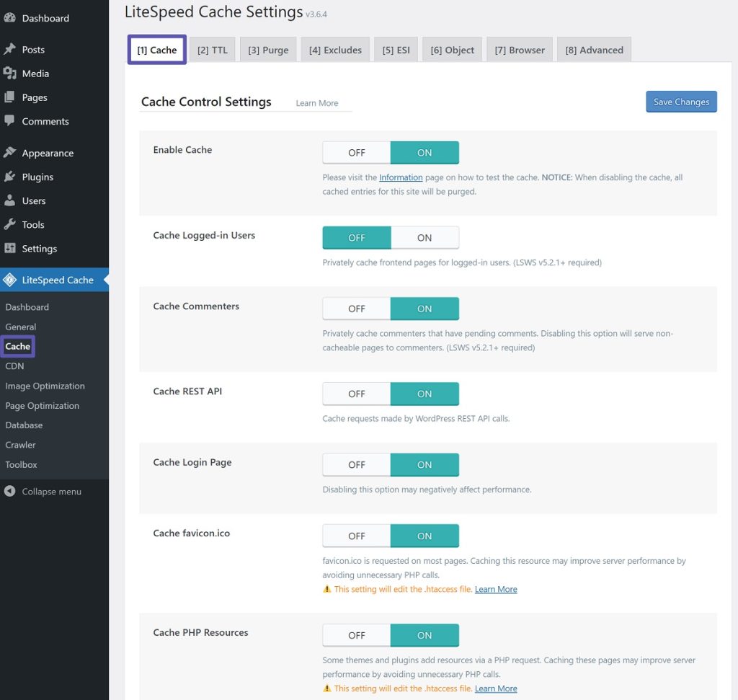Turn Enable Cache OFF
The height and width of the screenshot is (700, 738).
coord(356,153)
